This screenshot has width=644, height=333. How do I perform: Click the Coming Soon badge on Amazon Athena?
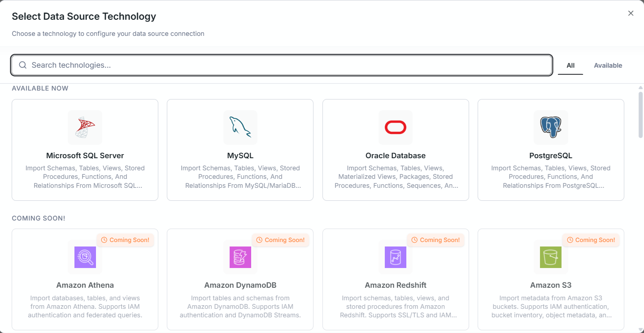tap(126, 240)
